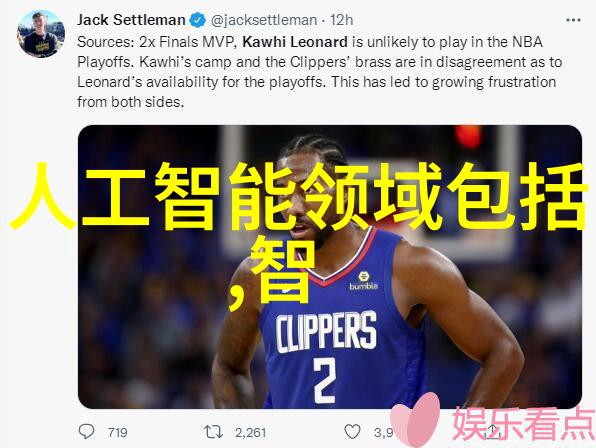Click the 12h timestamp link
596x448 pixels.
[341, 20]
